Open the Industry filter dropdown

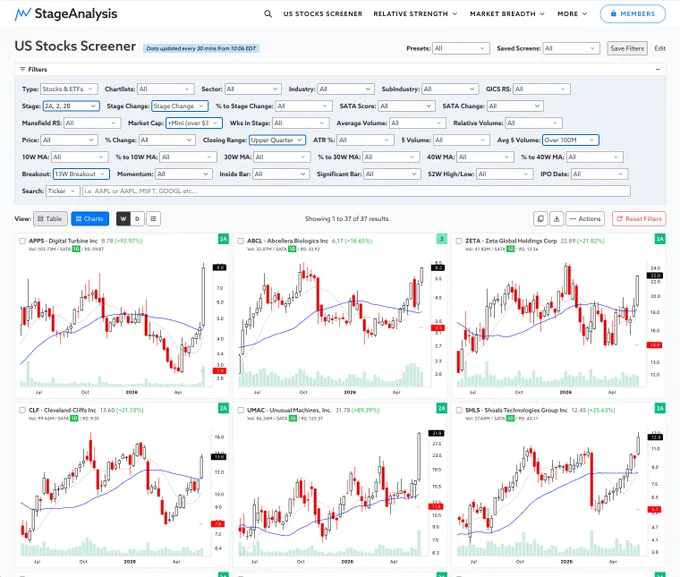point(346,89)
